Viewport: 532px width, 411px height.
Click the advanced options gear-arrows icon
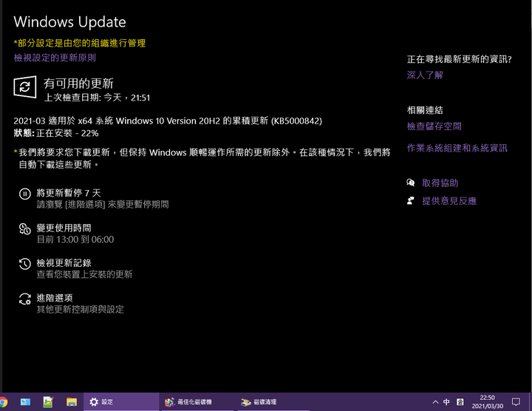pos(25,299)
